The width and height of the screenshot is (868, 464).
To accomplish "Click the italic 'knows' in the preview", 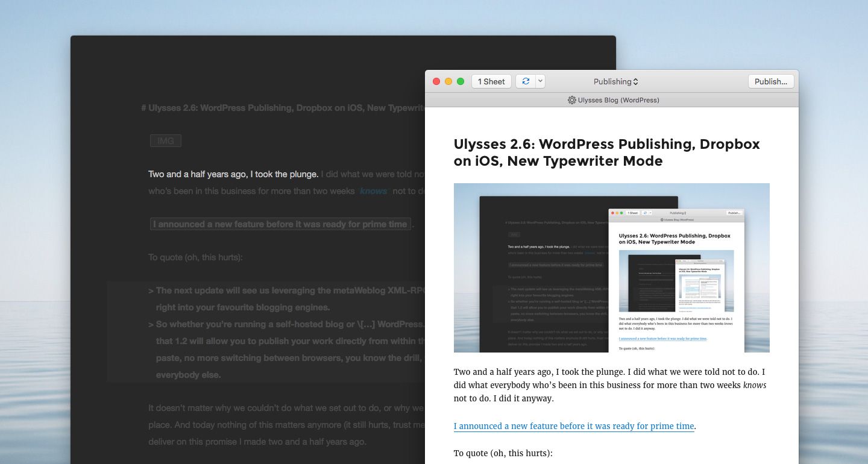I will (755, 385).
